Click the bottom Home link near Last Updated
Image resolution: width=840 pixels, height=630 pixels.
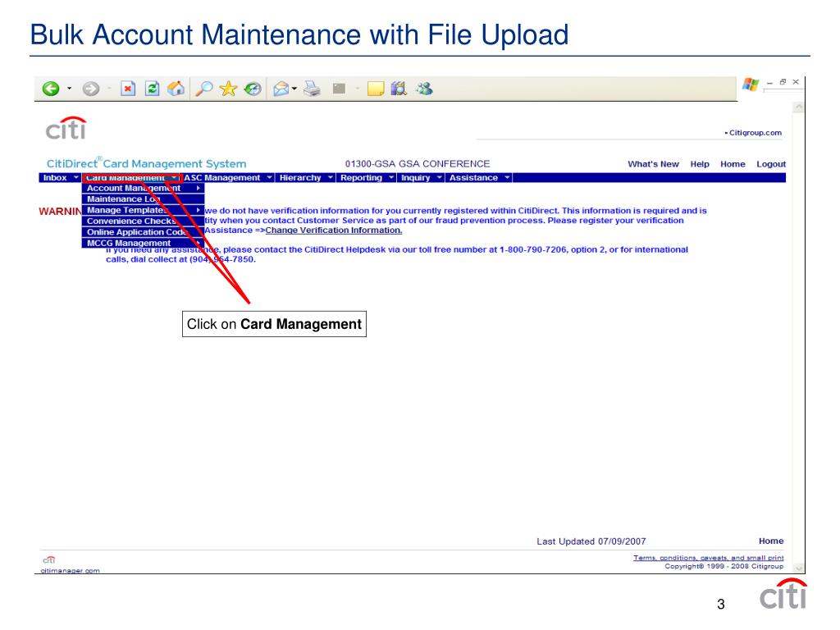(x=771, y=541)
